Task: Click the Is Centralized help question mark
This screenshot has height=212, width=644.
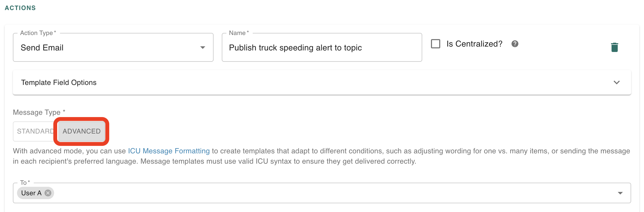Action: (515, 44)
